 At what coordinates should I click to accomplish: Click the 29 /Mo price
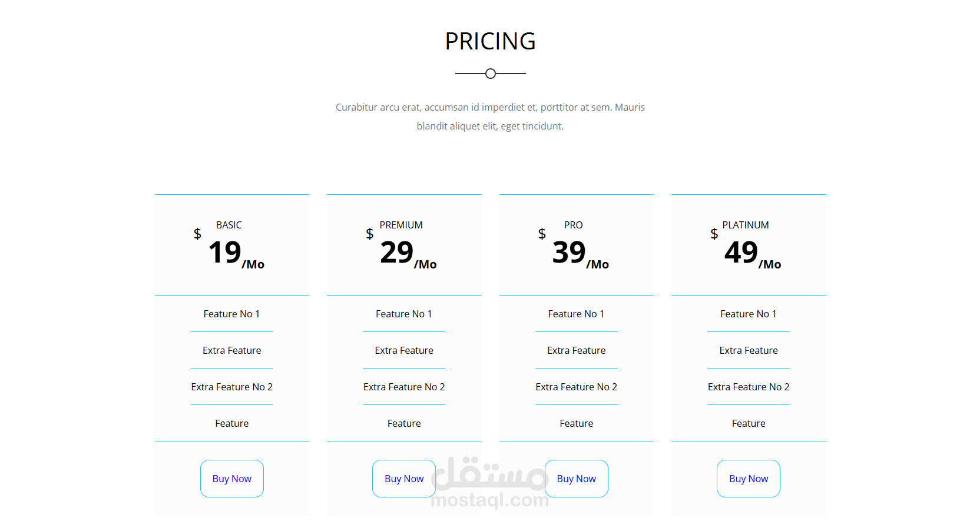pos(408,254)
